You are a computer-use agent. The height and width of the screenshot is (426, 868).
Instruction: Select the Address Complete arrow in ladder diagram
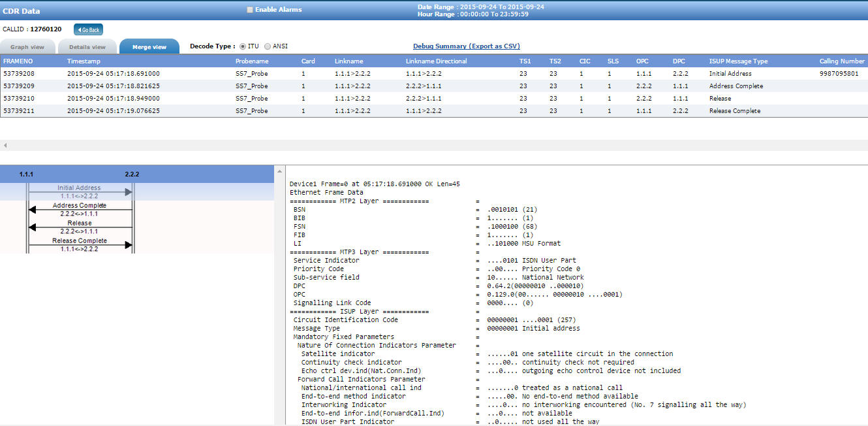(80, 210)
